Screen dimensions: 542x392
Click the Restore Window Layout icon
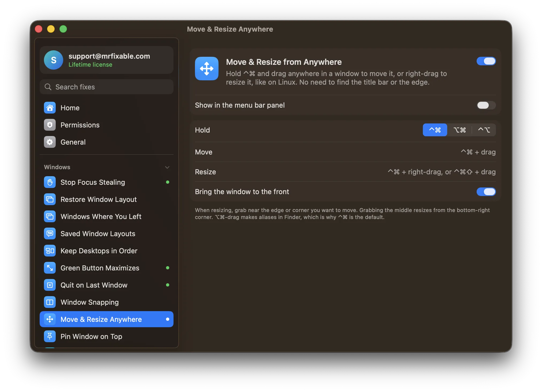pos(50,199)
